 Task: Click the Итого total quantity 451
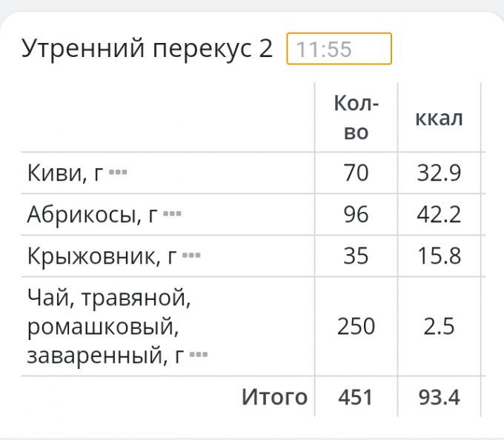pos(357,397)
